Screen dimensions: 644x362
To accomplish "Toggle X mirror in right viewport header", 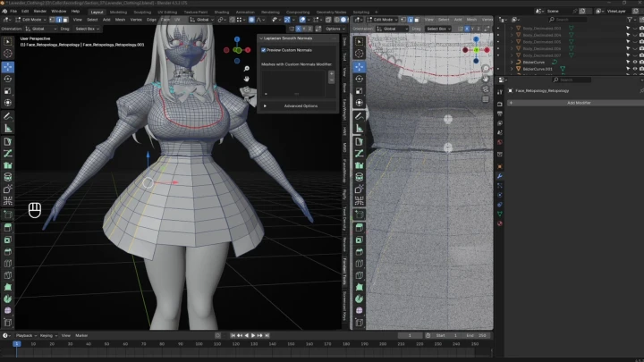I will [467, 29].
